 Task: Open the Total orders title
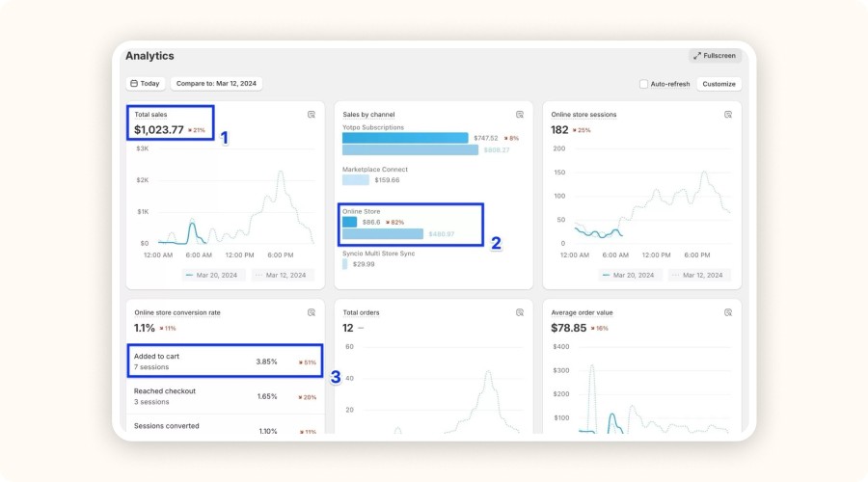pyautogui.click(x=361, y=312)
